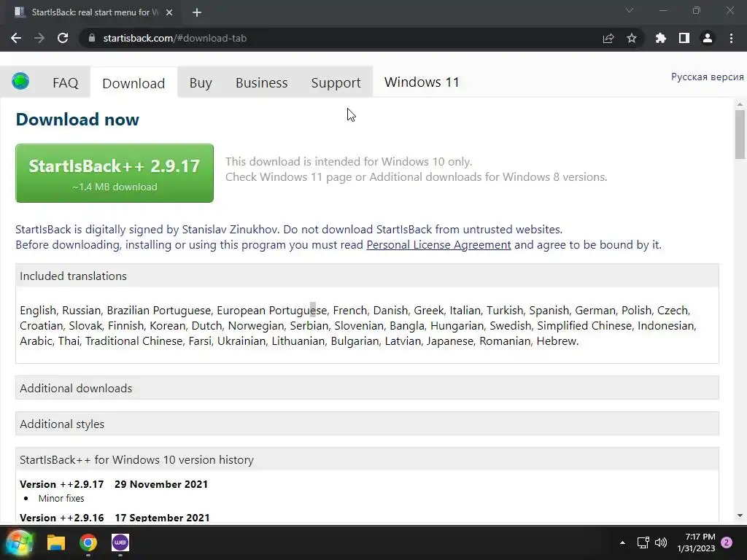Viewport: 747px width, 560px height.
Task: Open the Windows Start orb
Action: pos(19,542)
